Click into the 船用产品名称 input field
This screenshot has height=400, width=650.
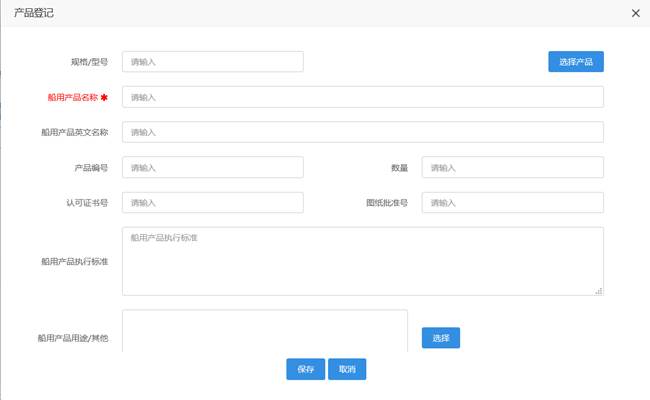tap(362, 97)
